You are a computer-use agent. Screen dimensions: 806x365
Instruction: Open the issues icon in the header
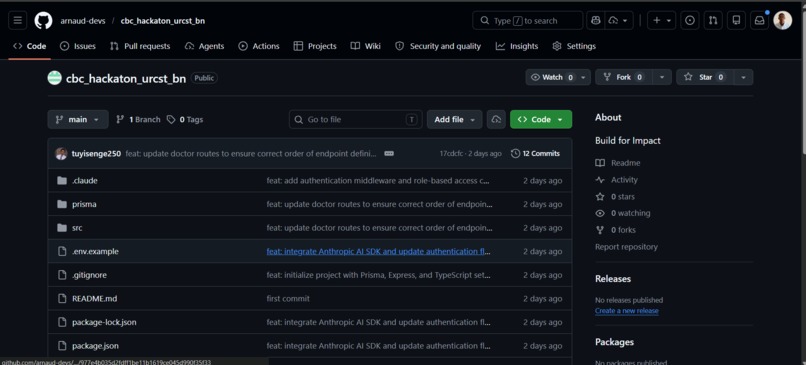690,21
